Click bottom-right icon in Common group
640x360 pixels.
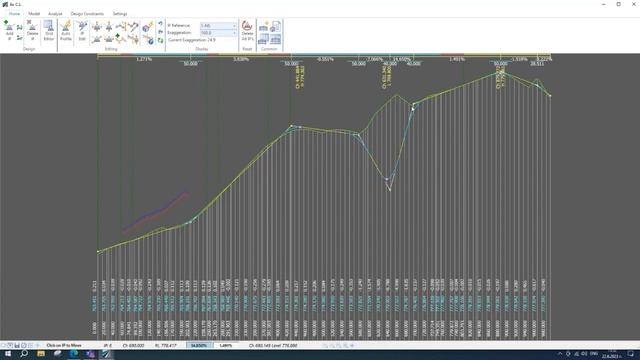click(x=276, y=39)
